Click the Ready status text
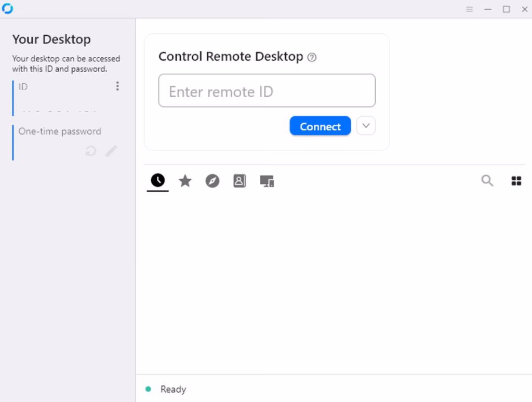Screen dimensions: 532x402 click(174, 389)
